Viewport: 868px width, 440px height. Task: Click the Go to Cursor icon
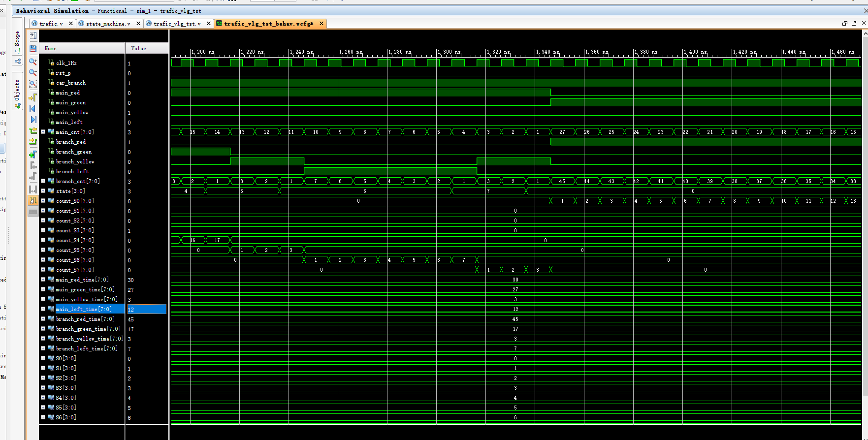pos(33,97)
